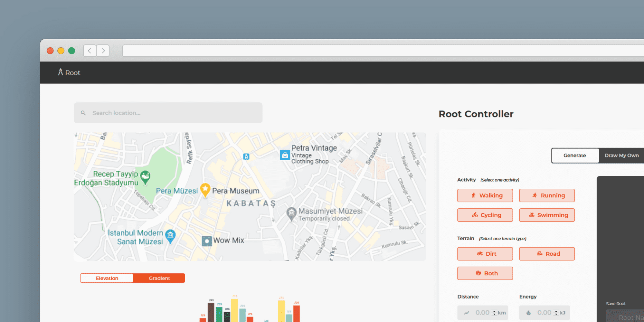Screen dimensions: 644x322
Task: Click the Petra Vintage shopping bag marker
Action: [285, 155]
